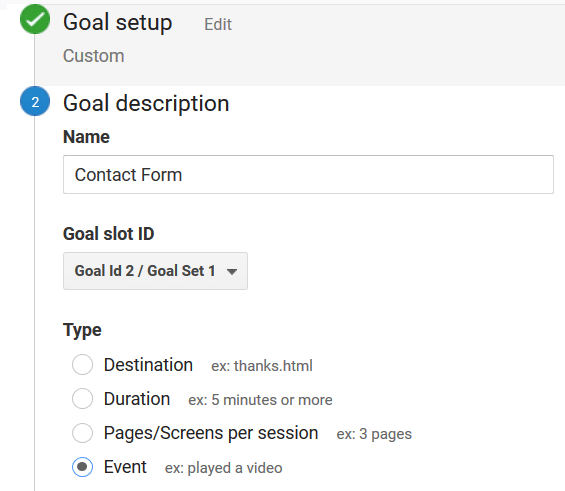Click the Event type label

(x=125, y=467)
